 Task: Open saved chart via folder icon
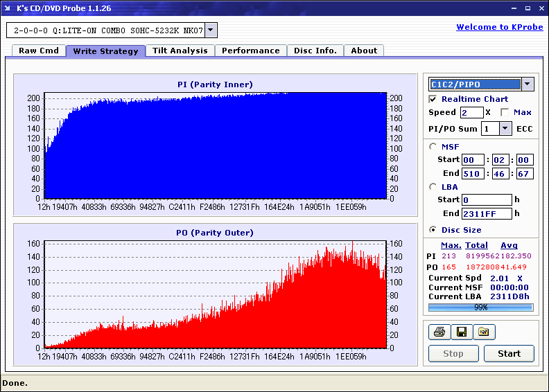(x=484, y=332)
